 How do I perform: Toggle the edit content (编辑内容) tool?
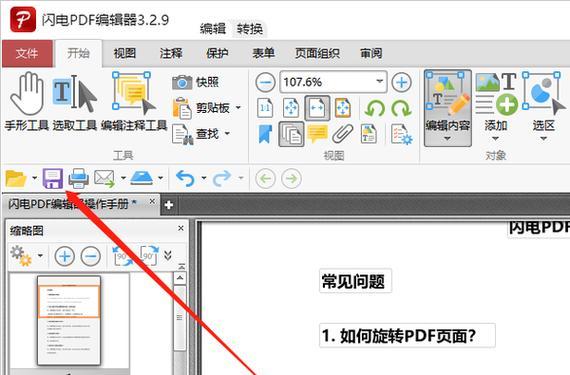pos(447,102)
